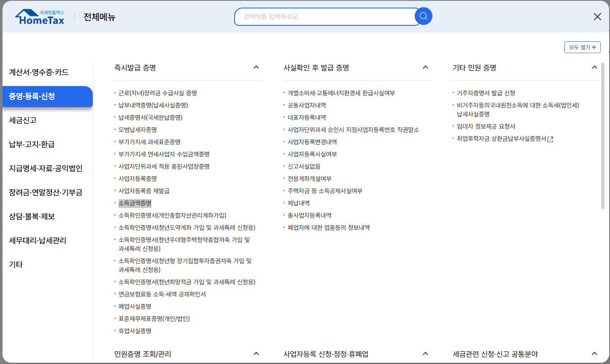Open 비거주자등의국내원천소득에 대한 소득세(법인세) 납세사실증명
The height and width of the screenshot is (364, 610).
[x=518, y=109]
